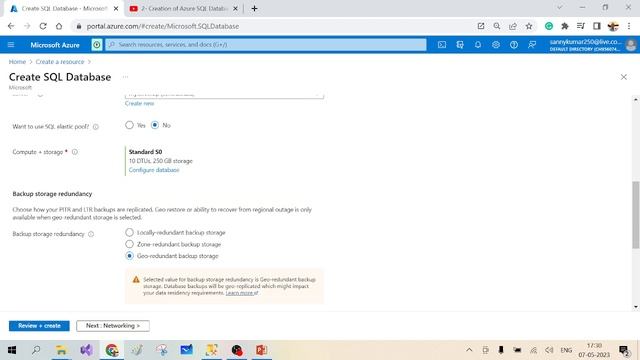The width and height of the screenshot is (640, 360).
Task: Click the browser back arrow
Action: click(x=11, y=26)
